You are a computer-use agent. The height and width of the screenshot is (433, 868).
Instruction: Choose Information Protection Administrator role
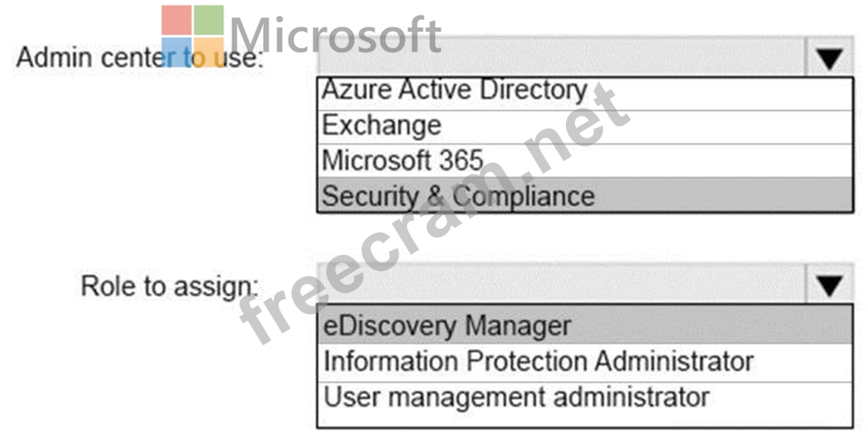[585, 362]
